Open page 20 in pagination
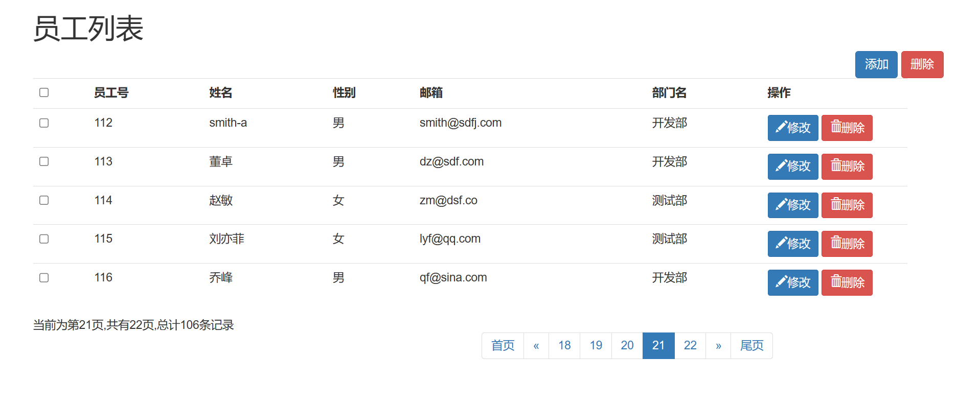980x405 pixels. 627,346
